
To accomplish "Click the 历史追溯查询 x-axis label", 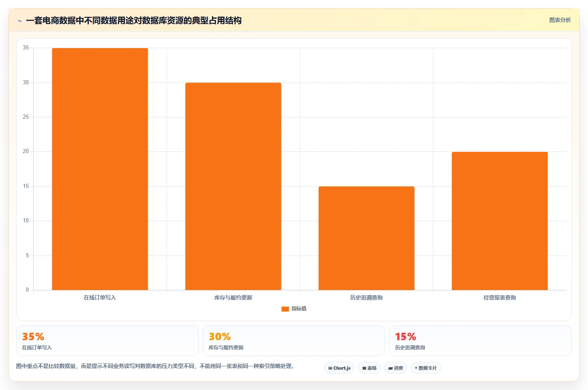I will pyautogui.click(x=366, y=297).
